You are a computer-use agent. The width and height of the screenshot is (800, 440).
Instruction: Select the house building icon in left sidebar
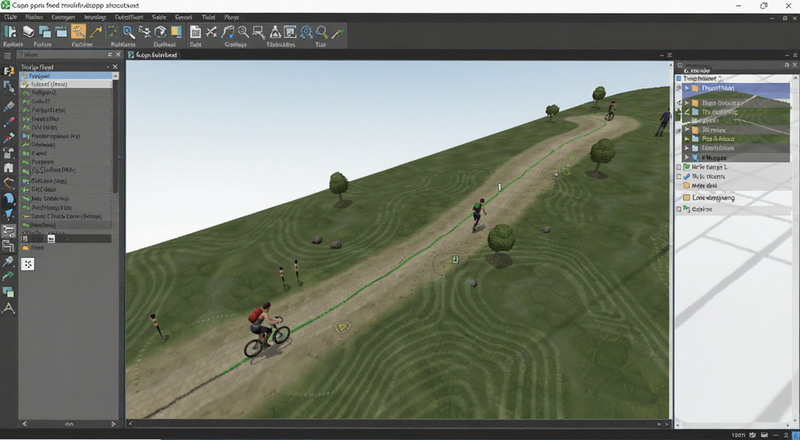[x=8, y=167]
